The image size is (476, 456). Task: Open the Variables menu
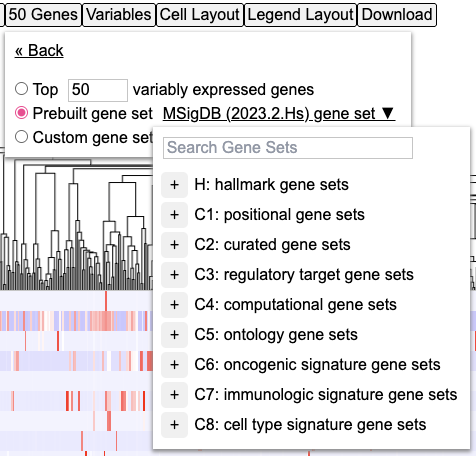click(119, 15)
